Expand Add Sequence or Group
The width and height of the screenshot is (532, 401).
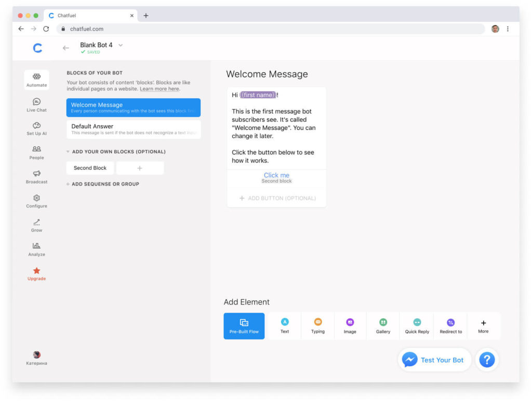pyautogui.click(x=103, y=184)
